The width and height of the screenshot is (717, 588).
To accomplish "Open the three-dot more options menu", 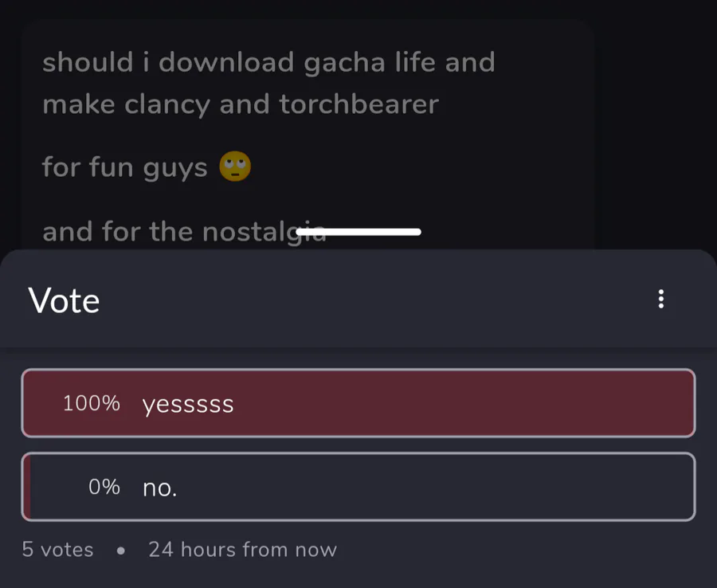I will (x=660, y=300).
